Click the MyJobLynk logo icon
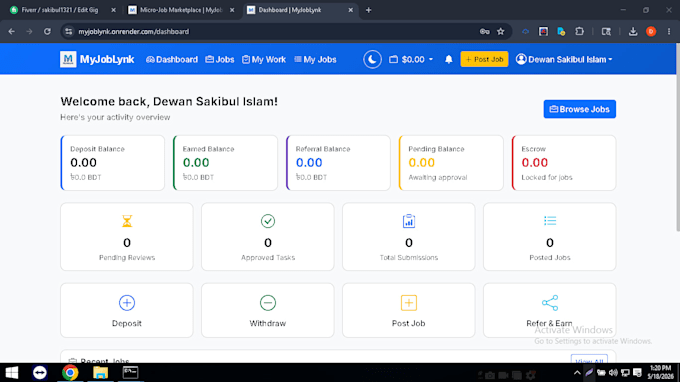This screenshot has height=382, width=680. click(68, 59)
